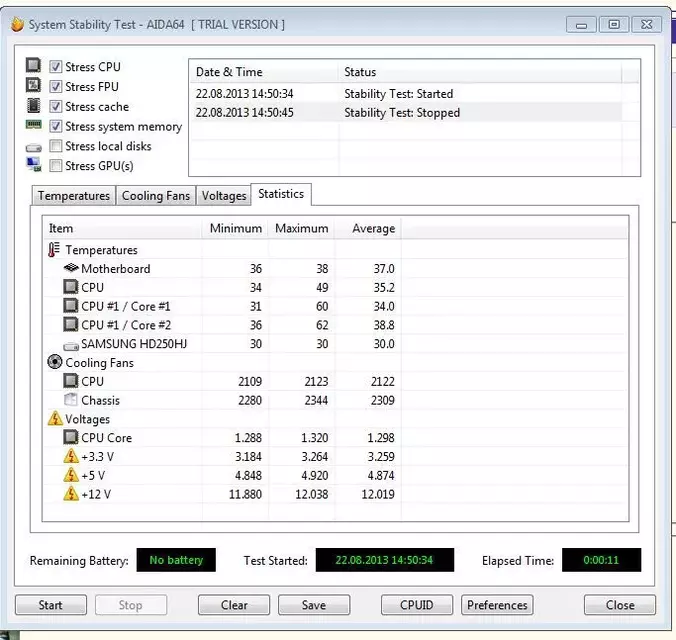Click Core #2 maximum value '62'
The height and width of the screenshot is (640, 676).
322,325
